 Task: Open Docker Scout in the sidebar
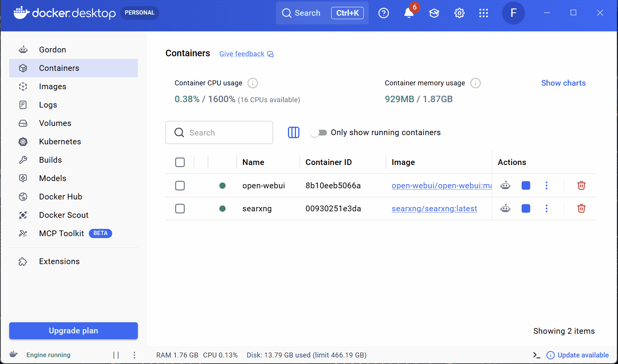tap(74, 215)
